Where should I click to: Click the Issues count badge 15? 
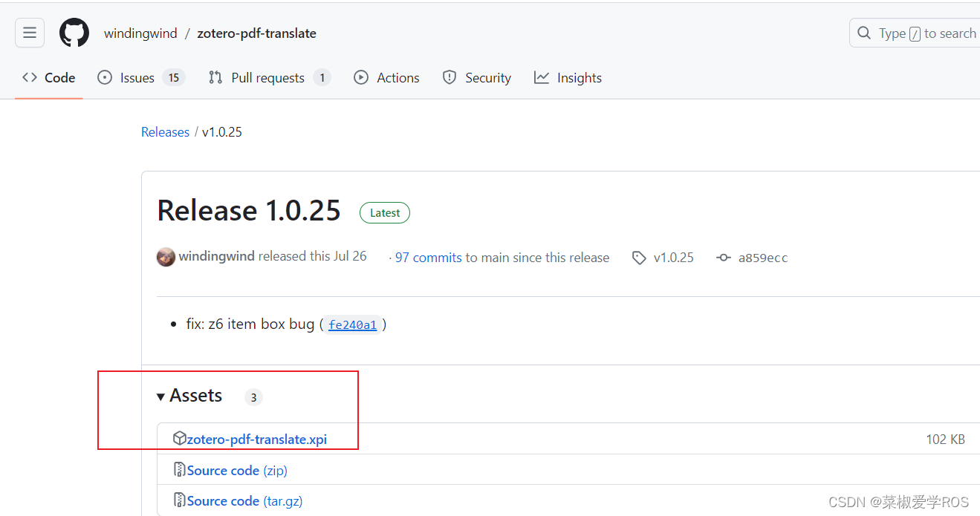point(174,78)
